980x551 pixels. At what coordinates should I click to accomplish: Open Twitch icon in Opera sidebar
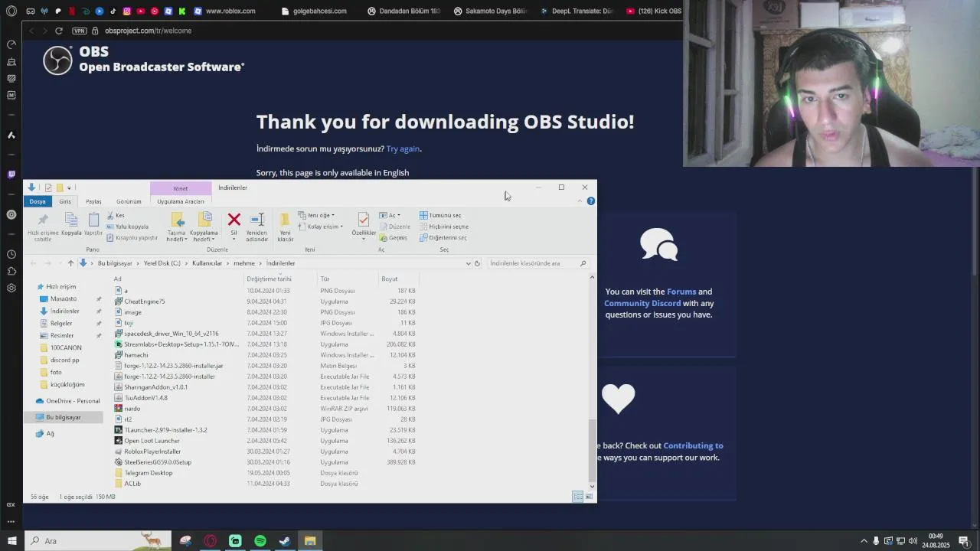[x=11, y=174]
